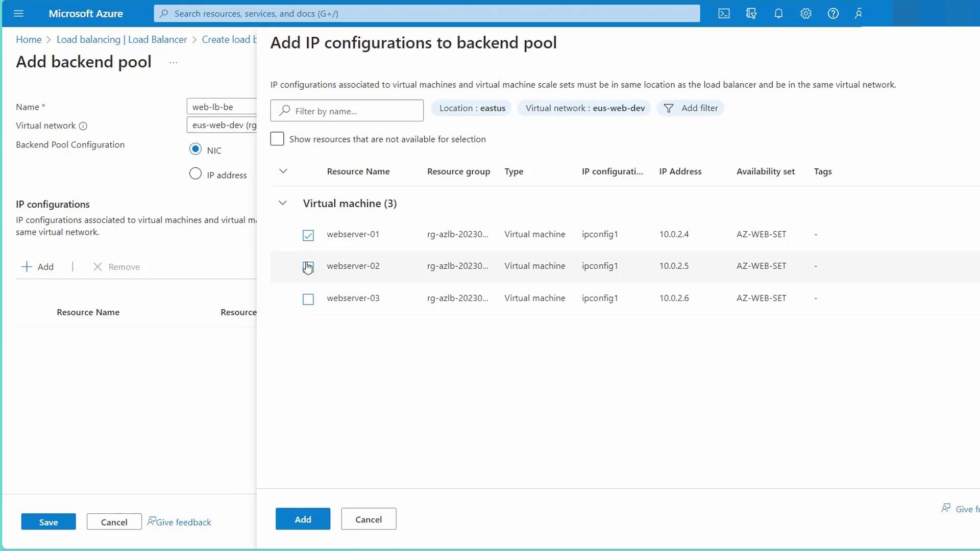Uncheck the webserver-01 checkbox

tap(308, 235)
